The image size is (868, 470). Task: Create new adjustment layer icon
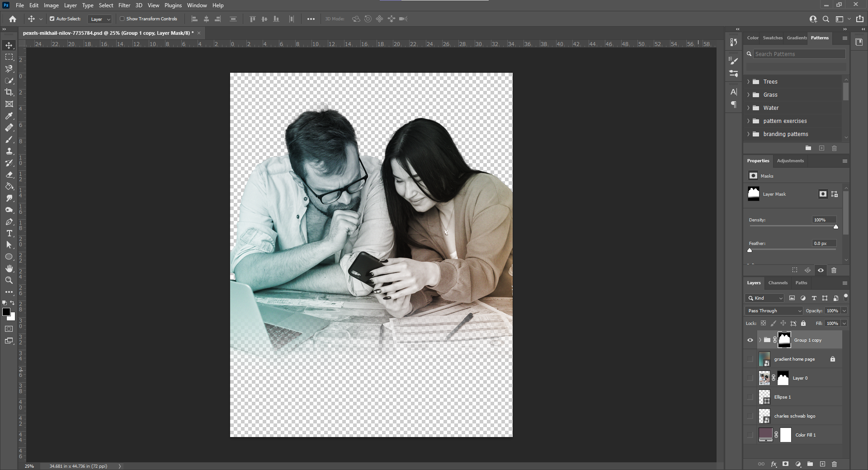(798, 464)
